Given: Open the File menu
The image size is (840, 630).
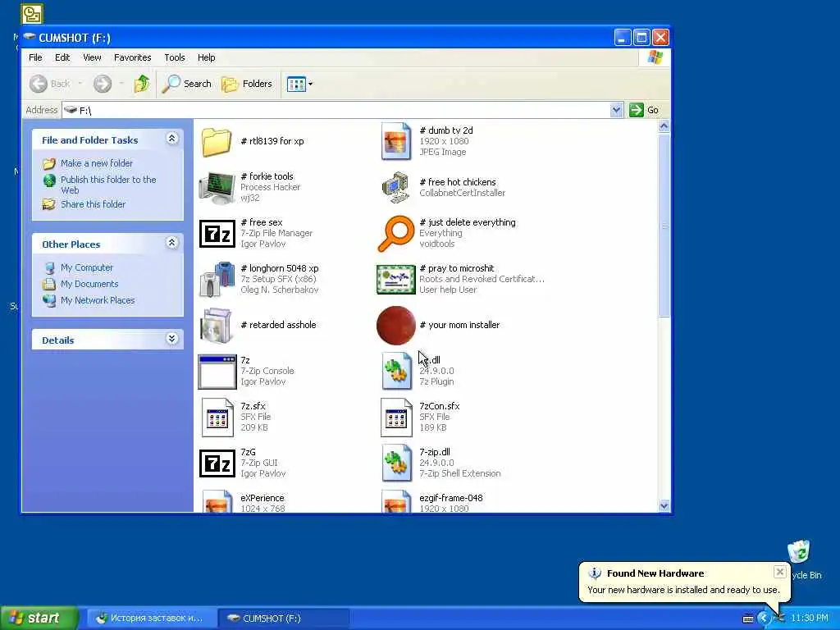Looking at the screenshot, I should point(35,57).
